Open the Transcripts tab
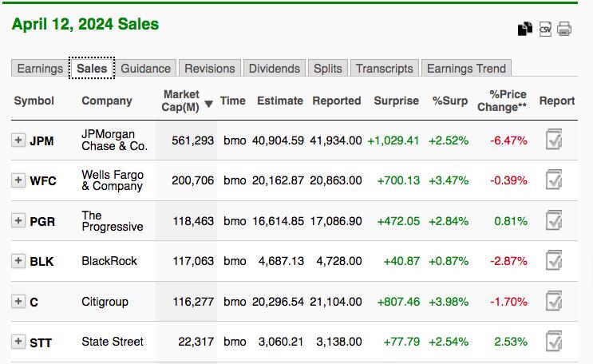This screenshot has width=593, height=364. (385, 69)
